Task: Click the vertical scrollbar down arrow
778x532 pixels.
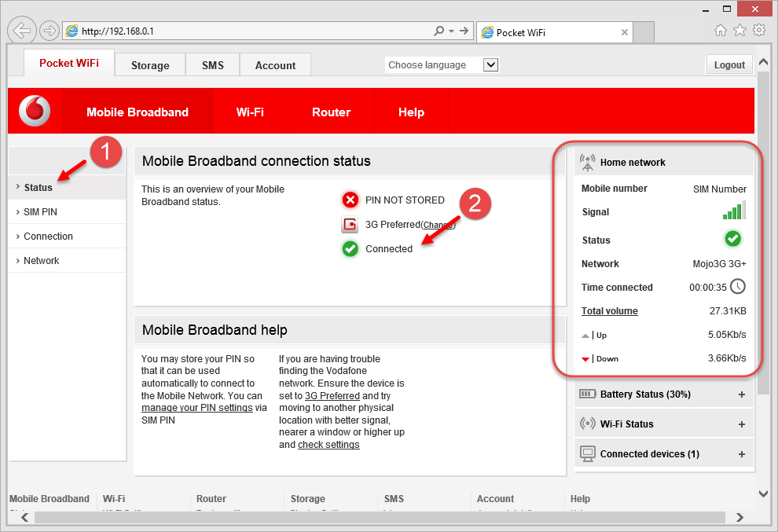Action: (x=764, y=493)
